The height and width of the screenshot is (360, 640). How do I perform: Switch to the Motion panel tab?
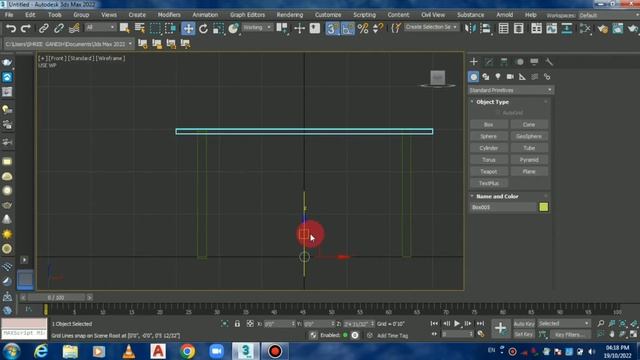[519, 62]
